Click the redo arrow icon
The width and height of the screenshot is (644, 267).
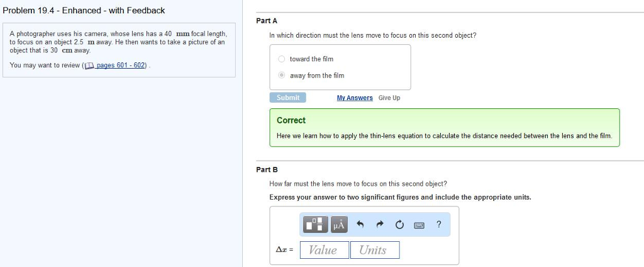380,224
